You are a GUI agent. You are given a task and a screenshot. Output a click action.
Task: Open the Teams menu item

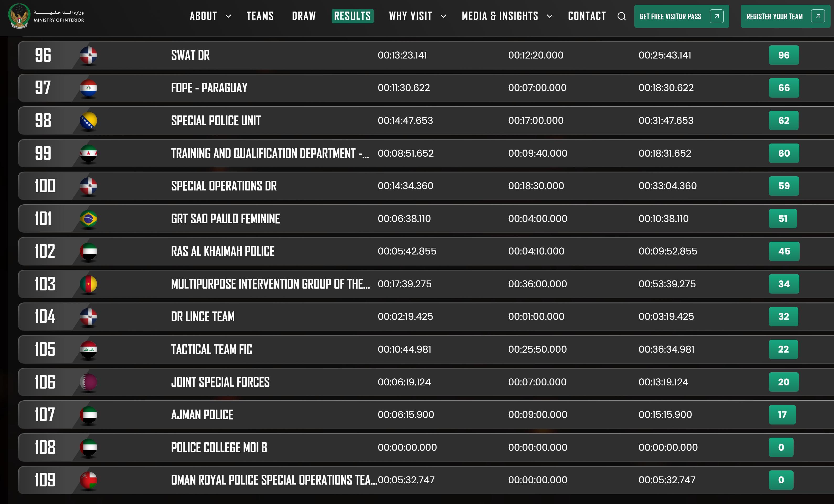coord(260,16)
